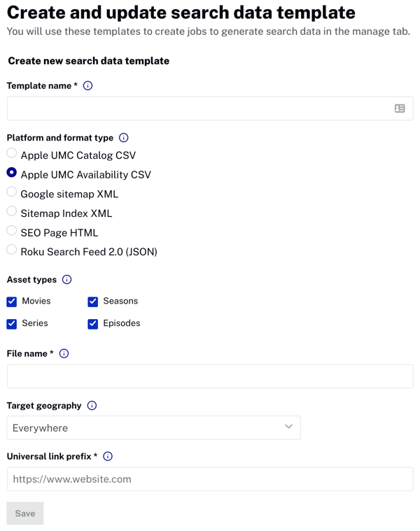
Task: Focus the Template name text field
Action: click(x=199, y=109)
